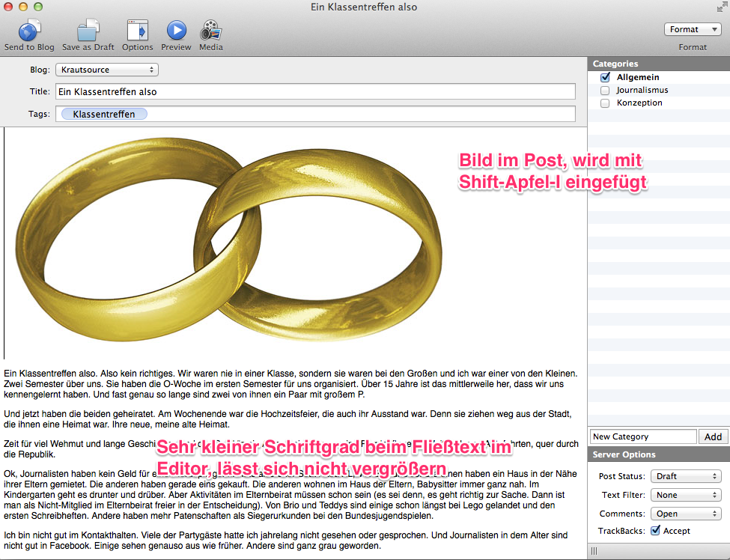Uncheck the Allgemein category checkbox

[x=605, y=77]
